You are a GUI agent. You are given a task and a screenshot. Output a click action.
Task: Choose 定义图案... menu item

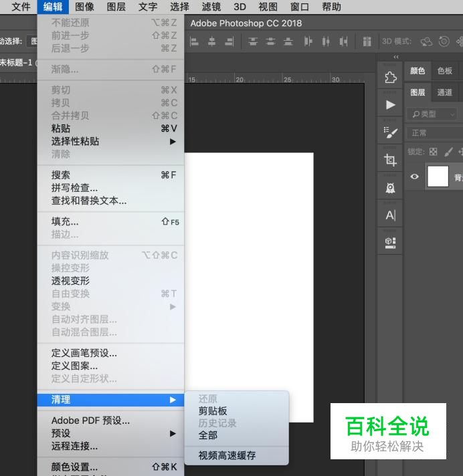tap(111, 366)
